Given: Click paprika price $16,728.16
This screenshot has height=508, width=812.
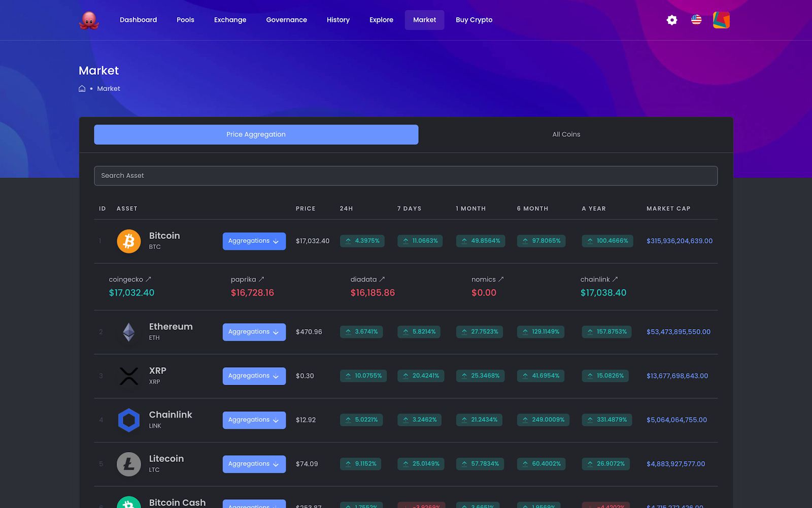Looking at the screenshot, I should [x=252, y=293].
